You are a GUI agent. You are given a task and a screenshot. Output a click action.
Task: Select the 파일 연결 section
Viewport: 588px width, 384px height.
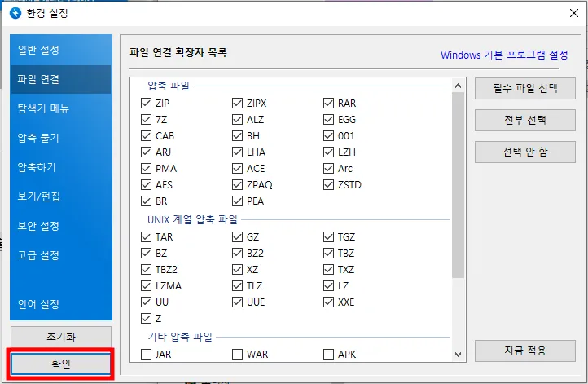61,79
